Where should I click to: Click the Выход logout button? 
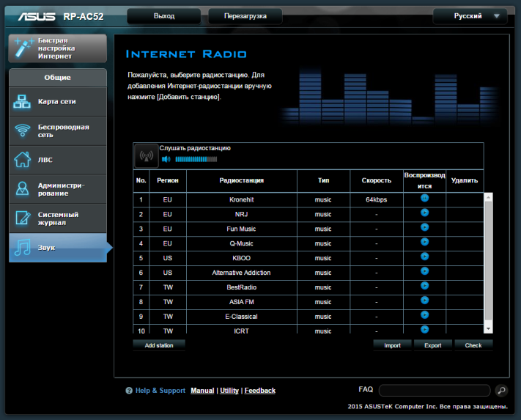(164, 16)
